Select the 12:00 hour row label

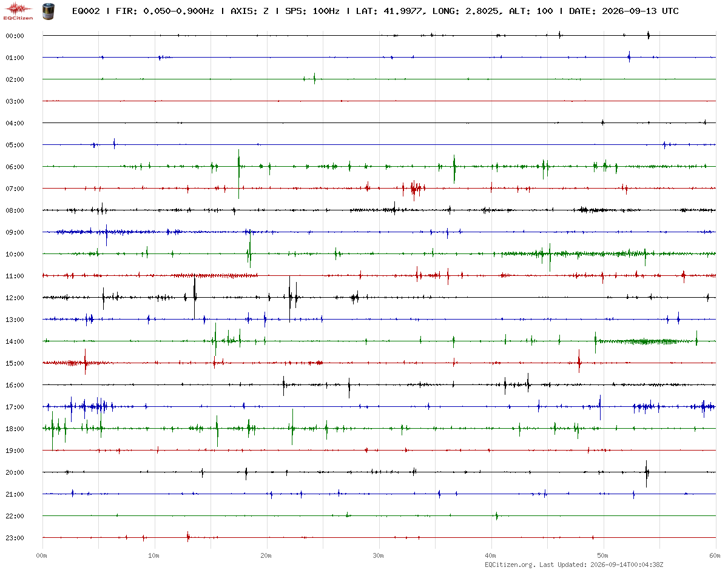click(x=15, y=298)
